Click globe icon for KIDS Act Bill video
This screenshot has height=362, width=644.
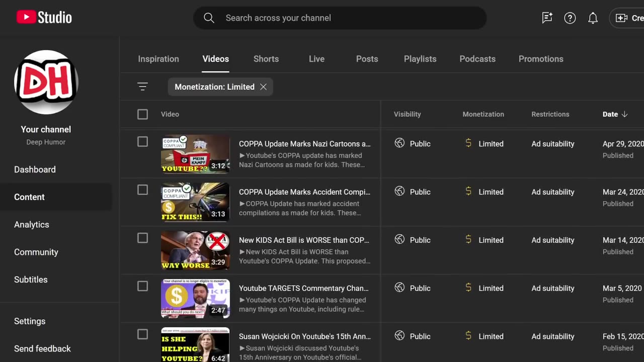pos(399,240)
